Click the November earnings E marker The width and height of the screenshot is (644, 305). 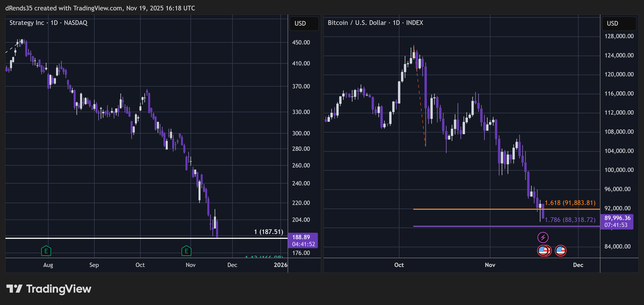(x=186, y=251)
